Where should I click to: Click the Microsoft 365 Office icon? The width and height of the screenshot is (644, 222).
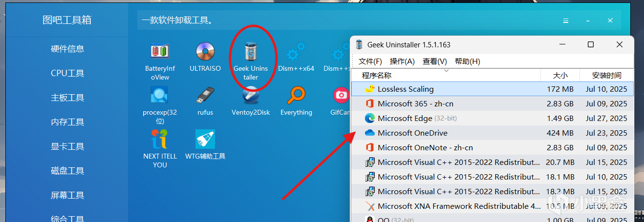(x=370, y=103)
